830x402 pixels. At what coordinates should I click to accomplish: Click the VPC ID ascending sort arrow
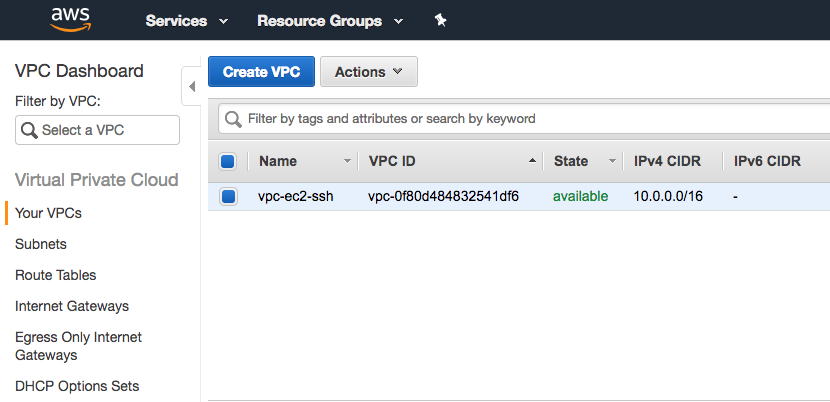pos(533,161)
